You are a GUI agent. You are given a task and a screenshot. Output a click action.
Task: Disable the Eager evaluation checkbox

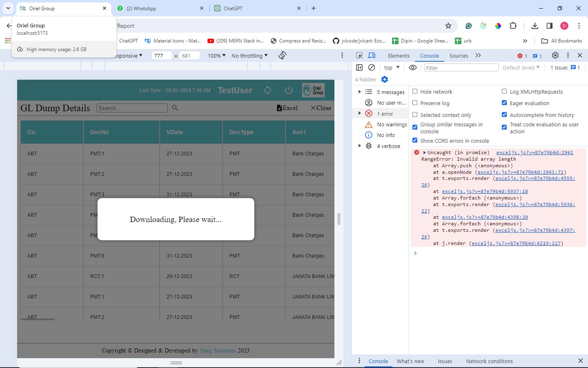click(x=504, y=103)
